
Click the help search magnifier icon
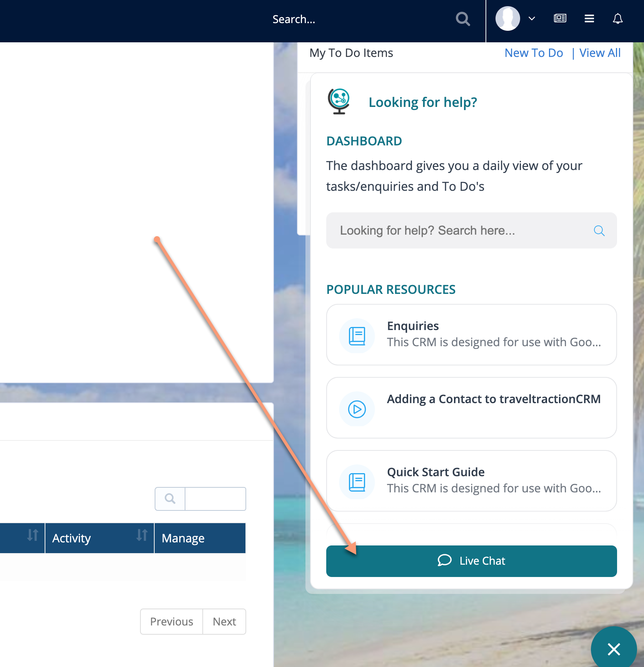(x=599, y=230)
